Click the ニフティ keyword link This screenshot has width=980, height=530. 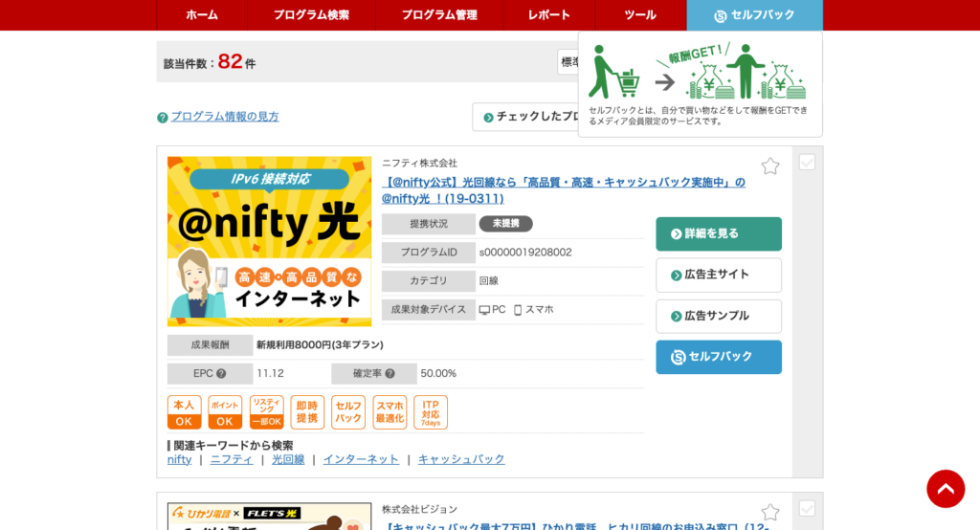click(232, 459)
